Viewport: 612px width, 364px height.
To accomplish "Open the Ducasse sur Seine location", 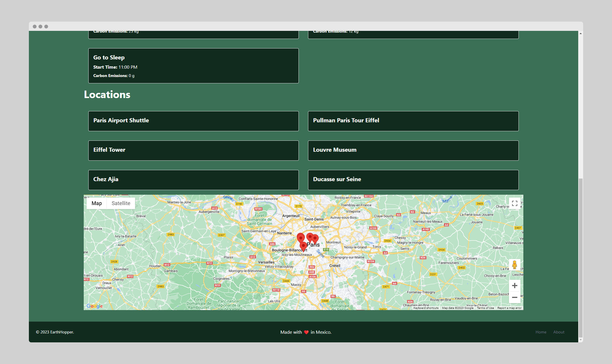I will pos(413,180).
